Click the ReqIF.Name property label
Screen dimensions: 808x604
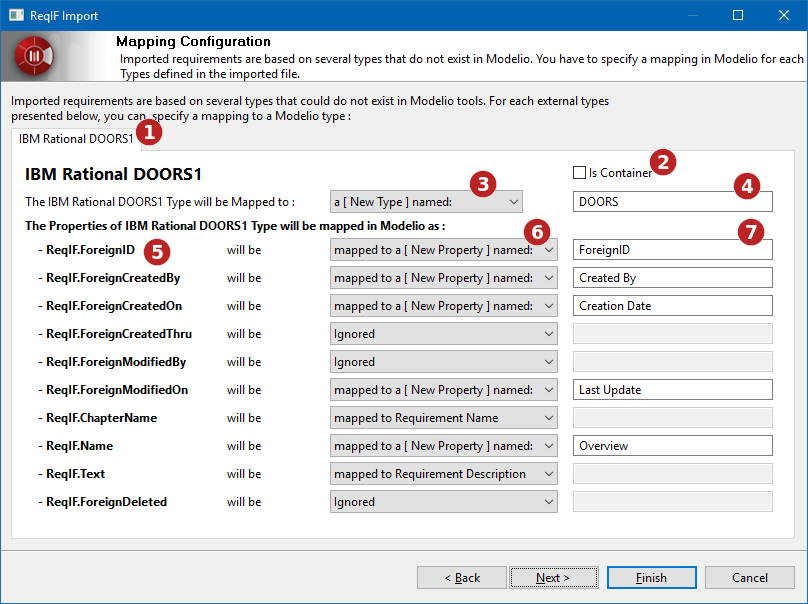[79, 446]
